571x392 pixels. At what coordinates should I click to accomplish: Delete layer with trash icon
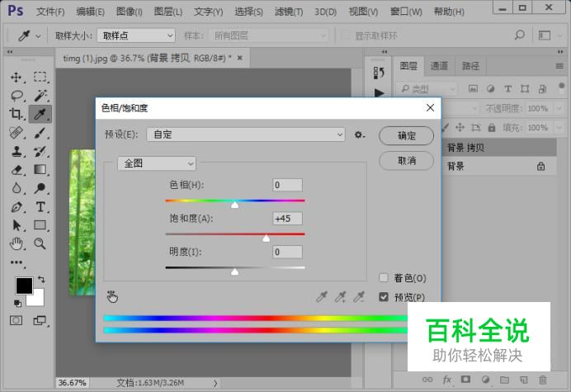pyautogui.click(x=543, y=380)
